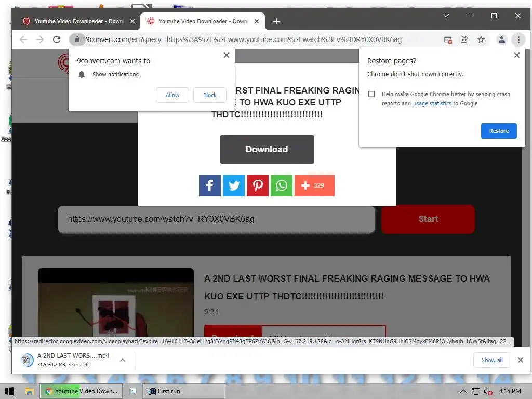
Task: Click the plus 329 more shares button
Action: click(x=314, y=185)
